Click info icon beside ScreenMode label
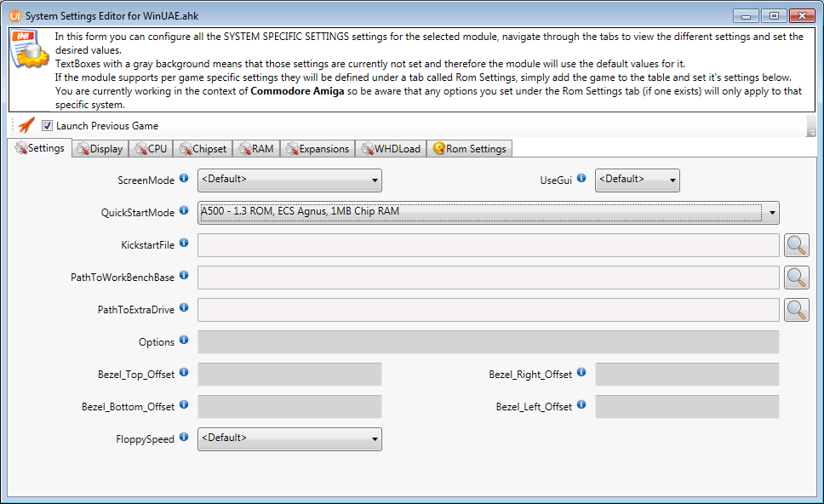Screen dimensions: 824x504 point(184,179)
